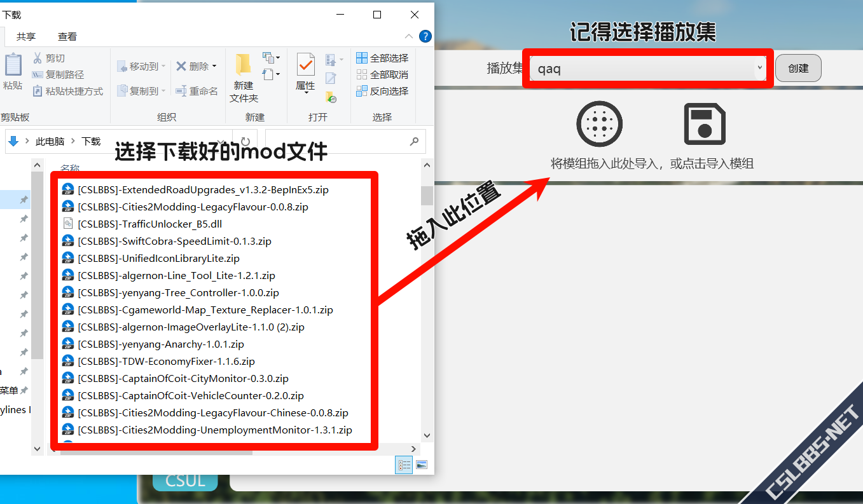Switch to details list view icon
Viewport: 863px width, 504px height.
404,465
